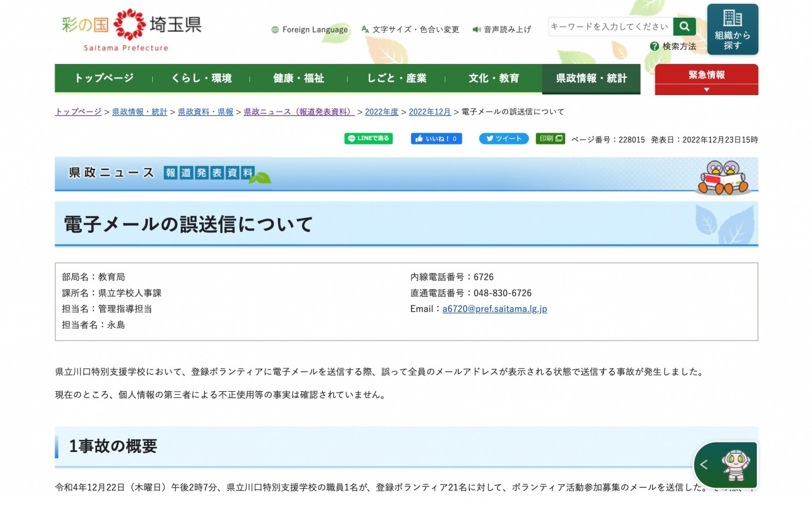
Task: Print page using 印刷 button
Action: point(549,139)
